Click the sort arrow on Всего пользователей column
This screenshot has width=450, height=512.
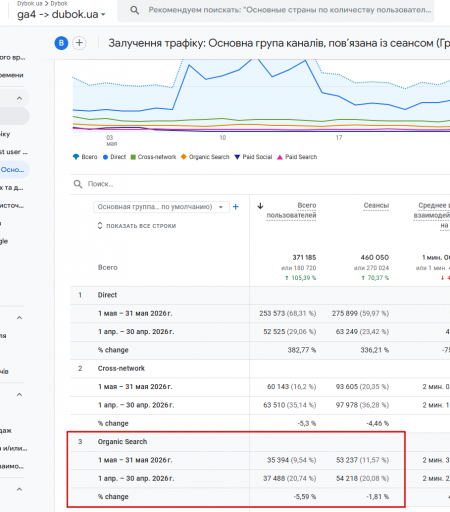click(260, 206)
